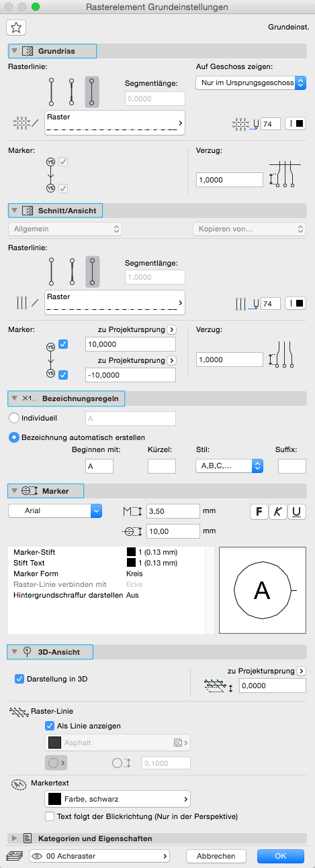The image size is (315, 868).
Task: Uncheck Als Linie anzeigen
Action: tap(50, 725)
